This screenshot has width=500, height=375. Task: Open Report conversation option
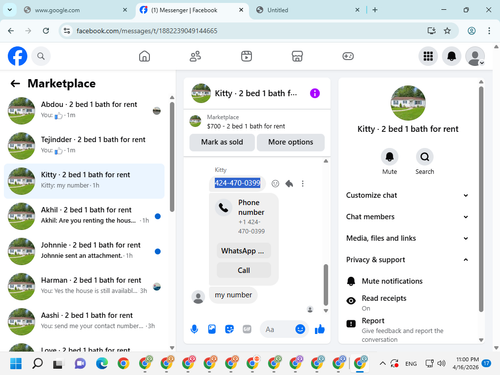(x=407, y=329)
